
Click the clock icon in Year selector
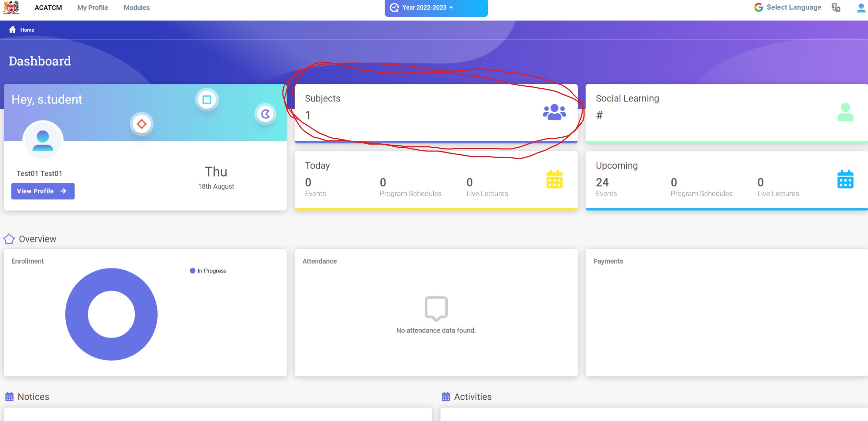394,8
